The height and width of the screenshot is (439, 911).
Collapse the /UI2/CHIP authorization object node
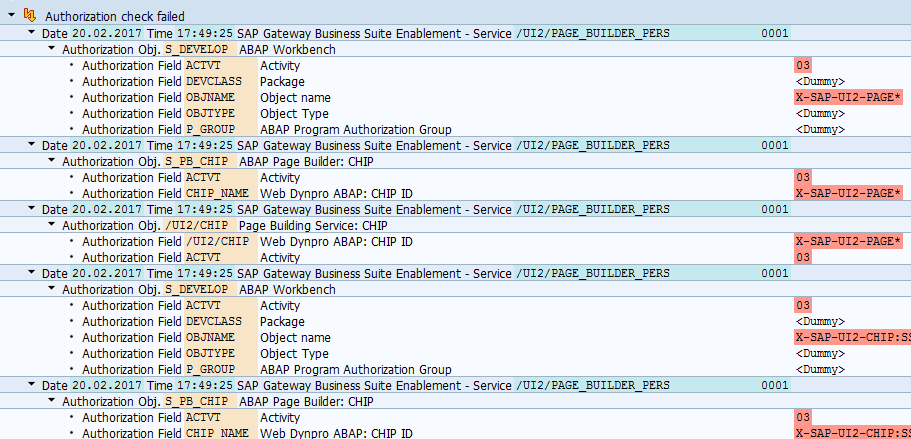52,225
